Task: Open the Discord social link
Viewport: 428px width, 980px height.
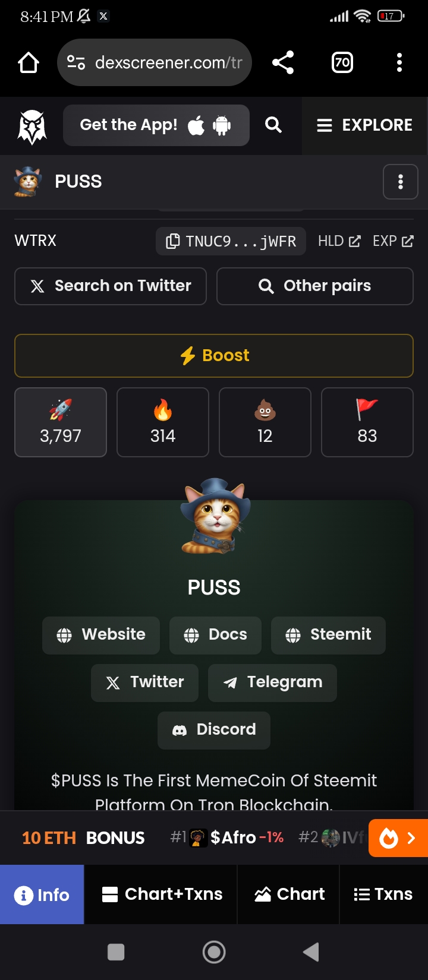Action: [214, 730]
